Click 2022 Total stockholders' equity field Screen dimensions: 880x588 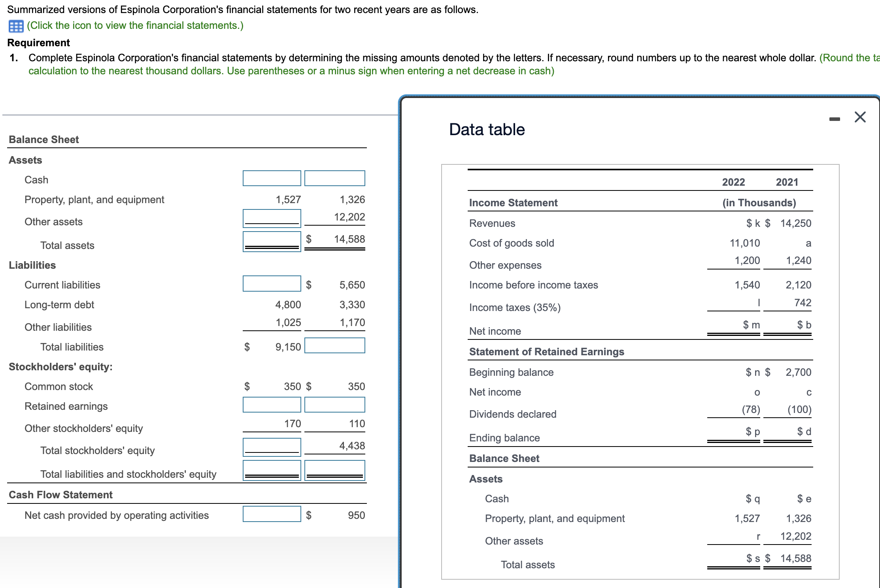pyautogui.click(x=272, y=447)
